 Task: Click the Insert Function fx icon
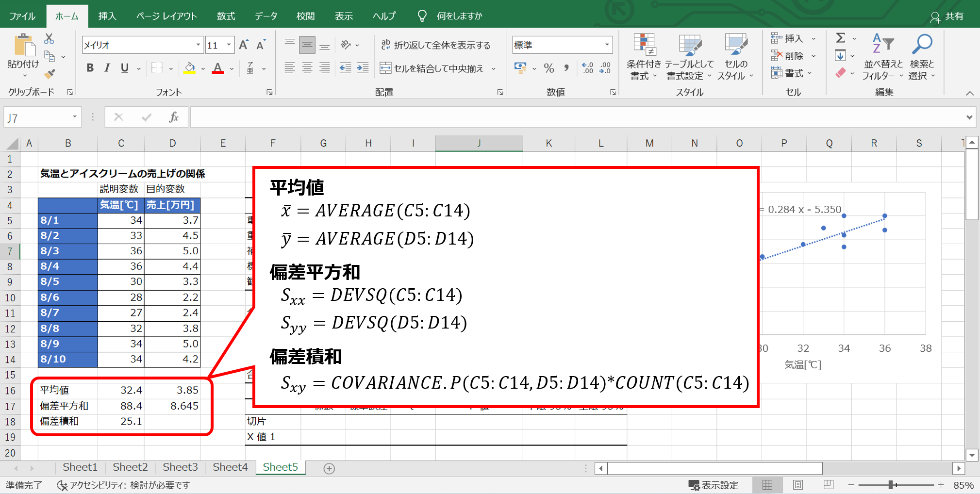173,117
